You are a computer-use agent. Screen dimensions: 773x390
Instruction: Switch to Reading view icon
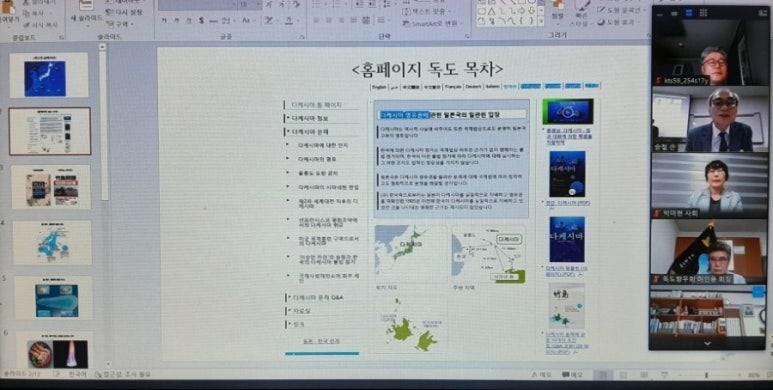coord(643,376)
